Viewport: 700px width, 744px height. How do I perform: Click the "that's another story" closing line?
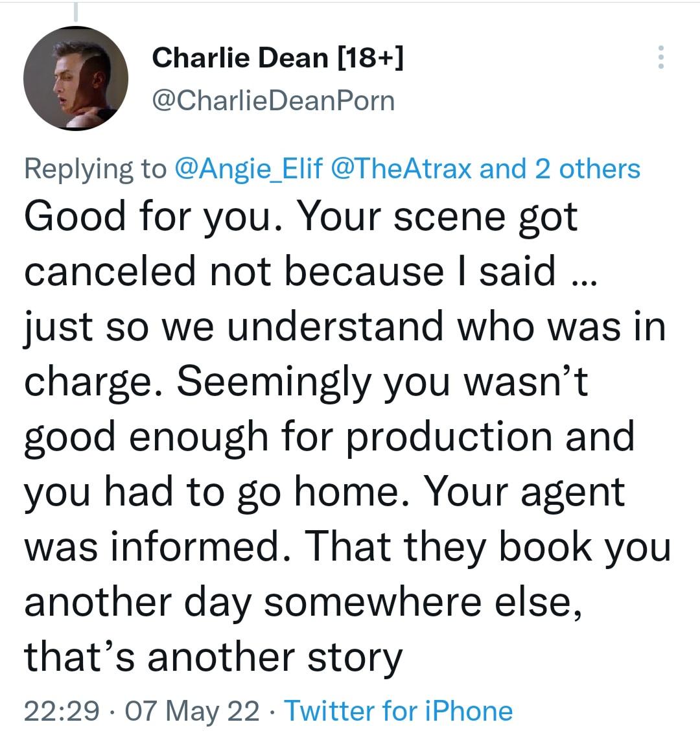213,657
